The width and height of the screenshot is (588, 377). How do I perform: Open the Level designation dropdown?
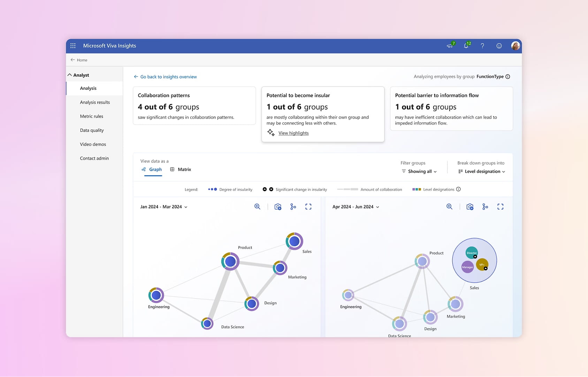[482, 171]
